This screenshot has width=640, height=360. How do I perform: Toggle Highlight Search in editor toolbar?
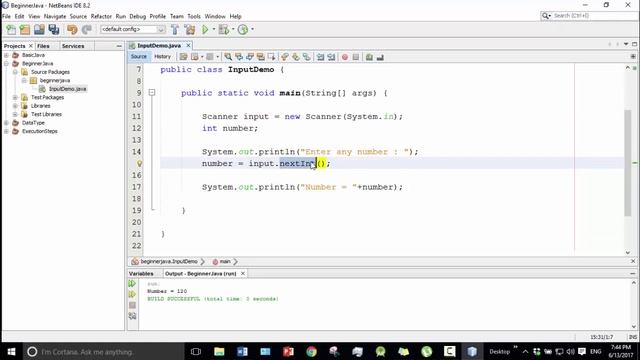260,57
